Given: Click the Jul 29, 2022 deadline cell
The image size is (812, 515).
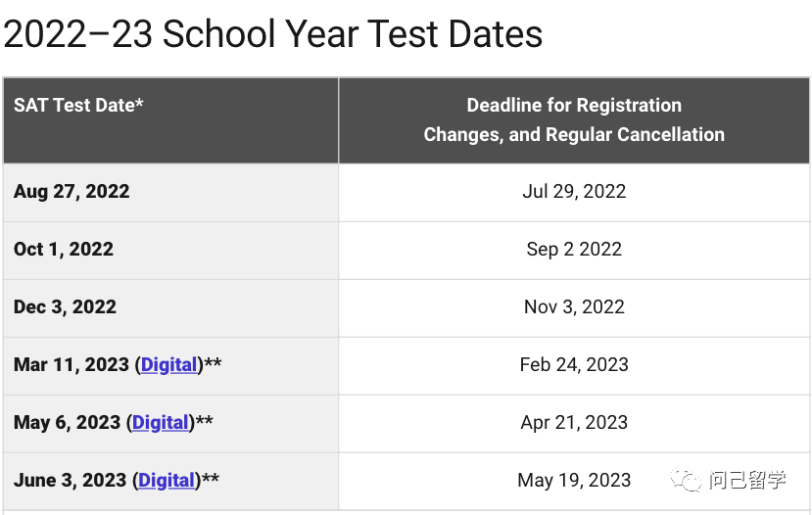Looking at the screenshot, I should click(574, 193).
